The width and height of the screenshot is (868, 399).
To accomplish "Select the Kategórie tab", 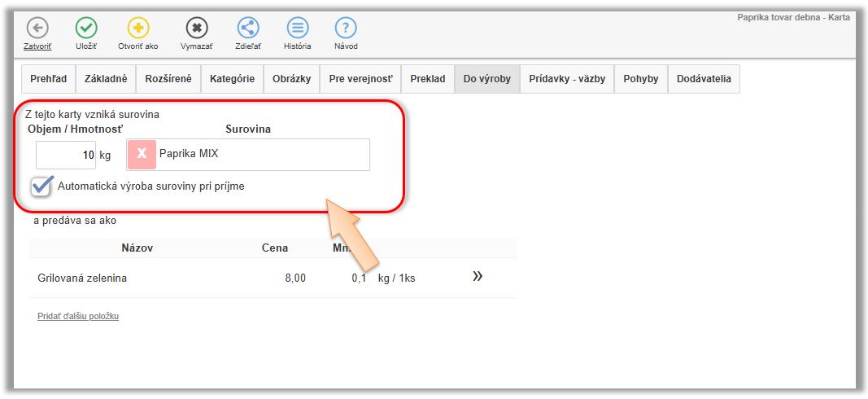I will (232, 79).
